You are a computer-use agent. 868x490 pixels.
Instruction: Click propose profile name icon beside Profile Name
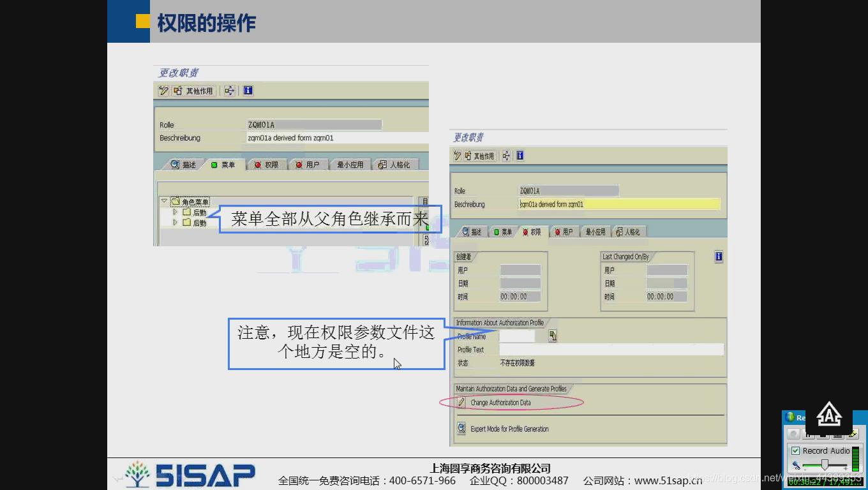[553, 336]
